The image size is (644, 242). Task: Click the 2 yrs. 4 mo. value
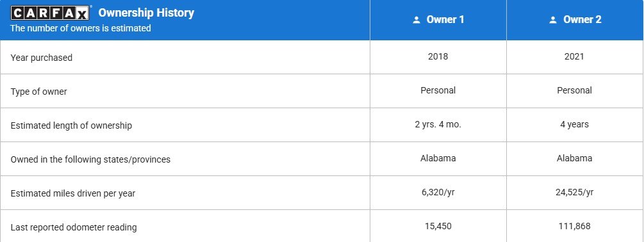pos(438,124)
